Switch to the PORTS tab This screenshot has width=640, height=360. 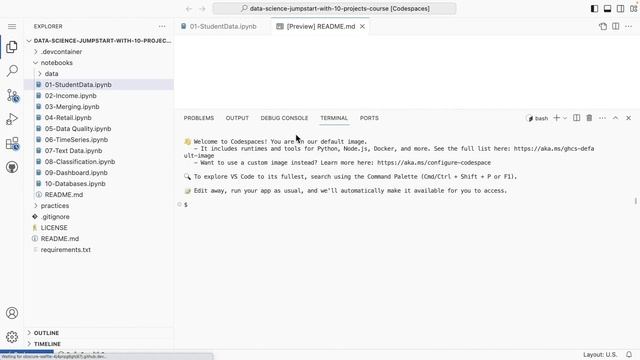[369, 118]
